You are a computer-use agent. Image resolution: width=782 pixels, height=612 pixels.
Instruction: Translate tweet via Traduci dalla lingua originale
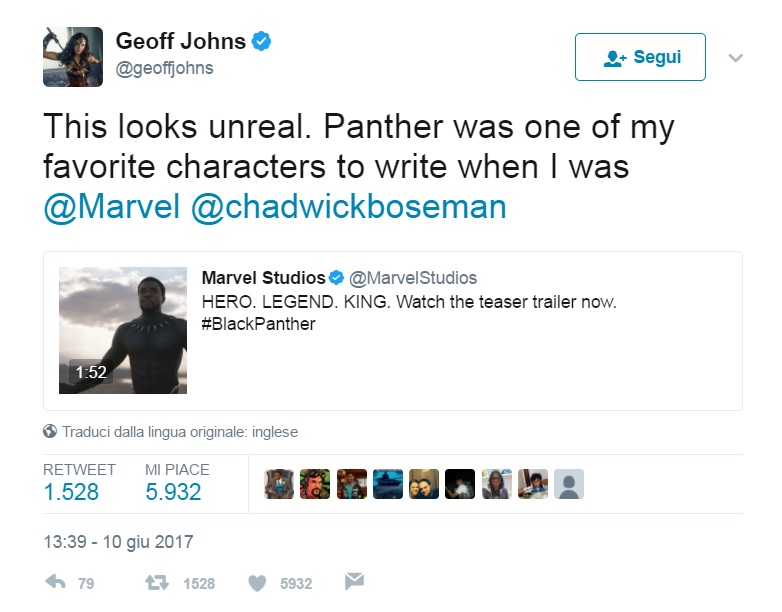180,431
